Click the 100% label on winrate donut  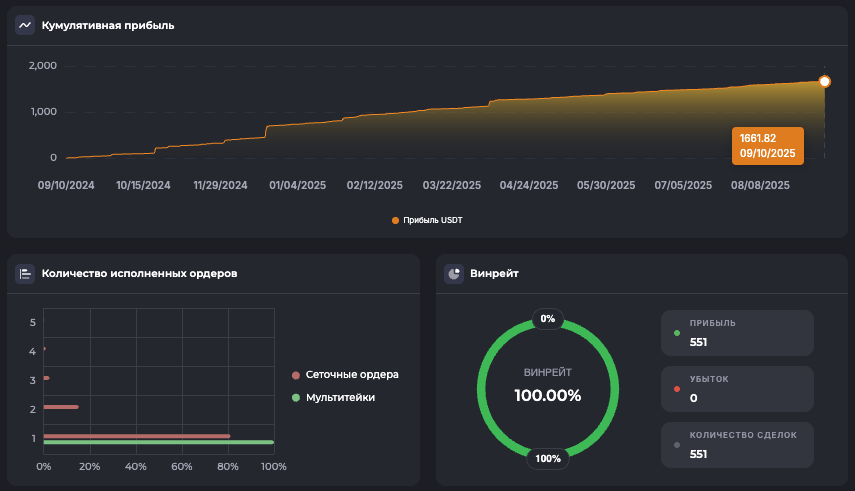click(548, 459)
